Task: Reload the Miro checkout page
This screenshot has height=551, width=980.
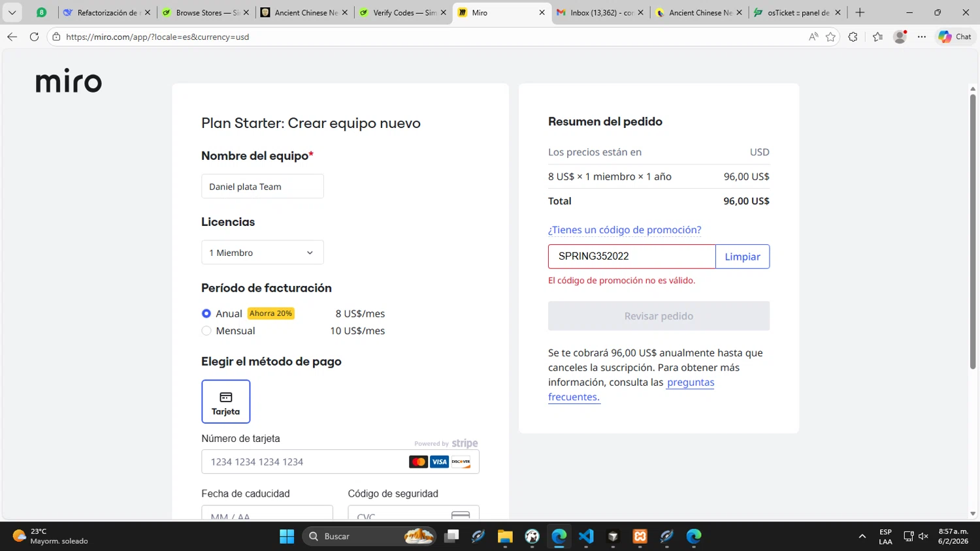Action: (34, 37)
